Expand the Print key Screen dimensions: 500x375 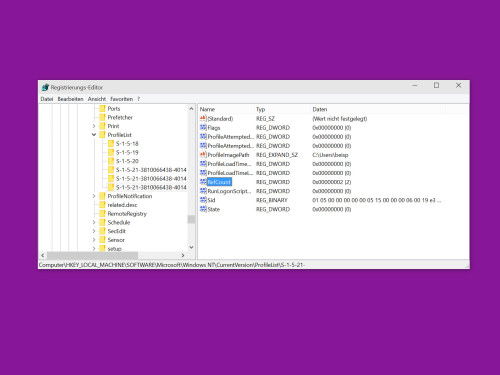94,126
